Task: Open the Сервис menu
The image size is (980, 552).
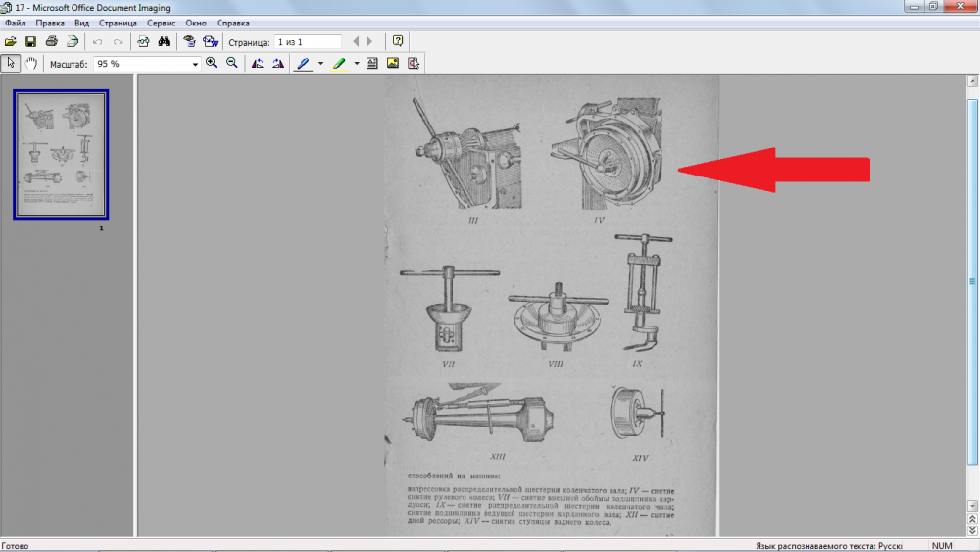Action: (162, 23)
